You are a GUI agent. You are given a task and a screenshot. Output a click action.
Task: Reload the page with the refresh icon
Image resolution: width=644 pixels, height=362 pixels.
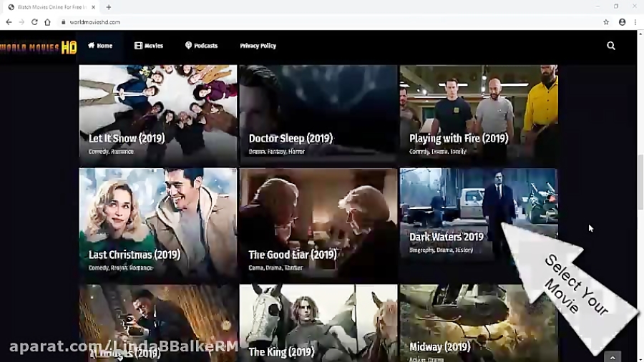(x=34, y=22)
